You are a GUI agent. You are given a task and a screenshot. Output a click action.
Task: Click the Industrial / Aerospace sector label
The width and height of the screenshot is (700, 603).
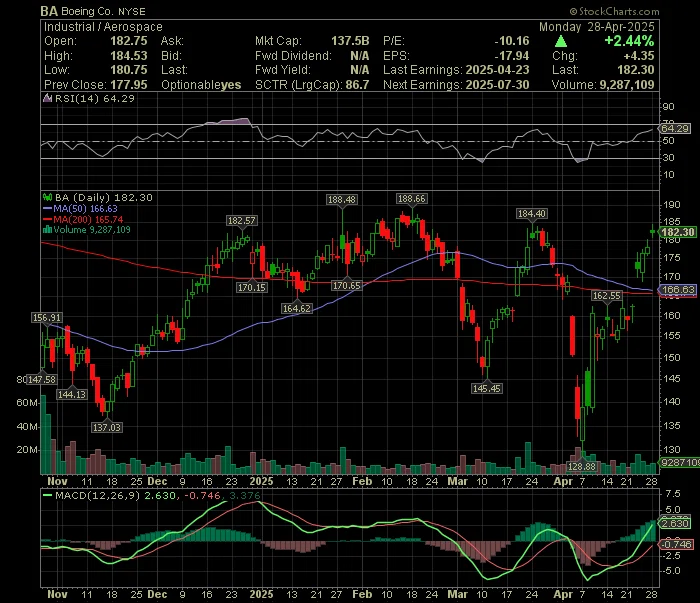pos(103,27)
